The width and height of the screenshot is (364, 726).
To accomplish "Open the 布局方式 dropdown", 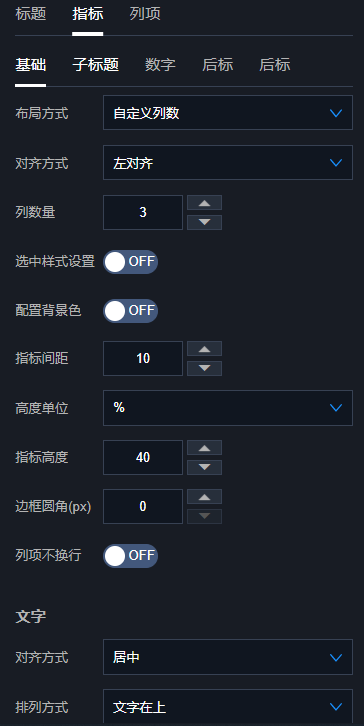I will [x=228, y=113].
